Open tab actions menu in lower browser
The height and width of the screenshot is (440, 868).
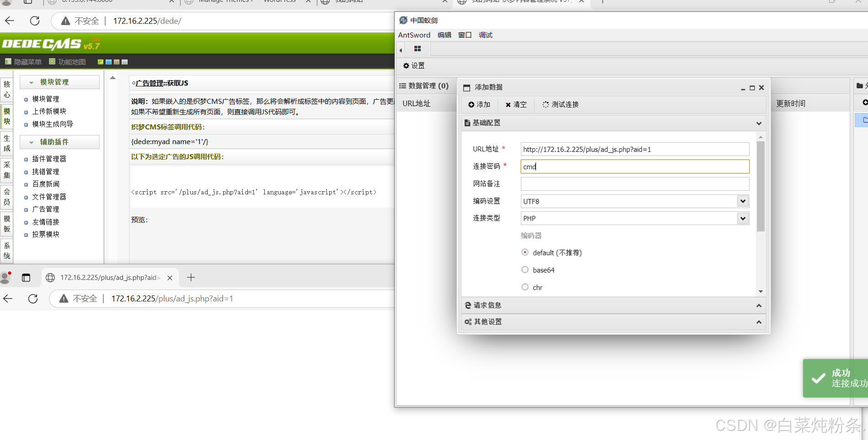tap(26, 278)
